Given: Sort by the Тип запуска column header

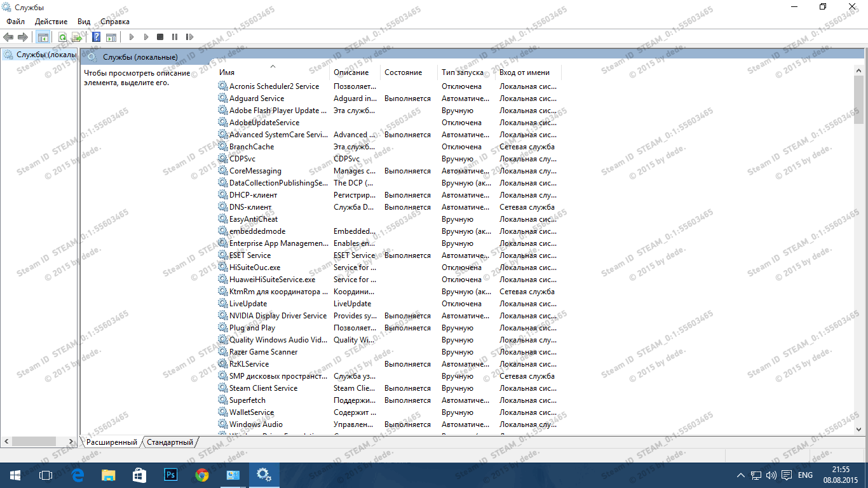Looking at the screenshot, I should (x=466, y=72).
